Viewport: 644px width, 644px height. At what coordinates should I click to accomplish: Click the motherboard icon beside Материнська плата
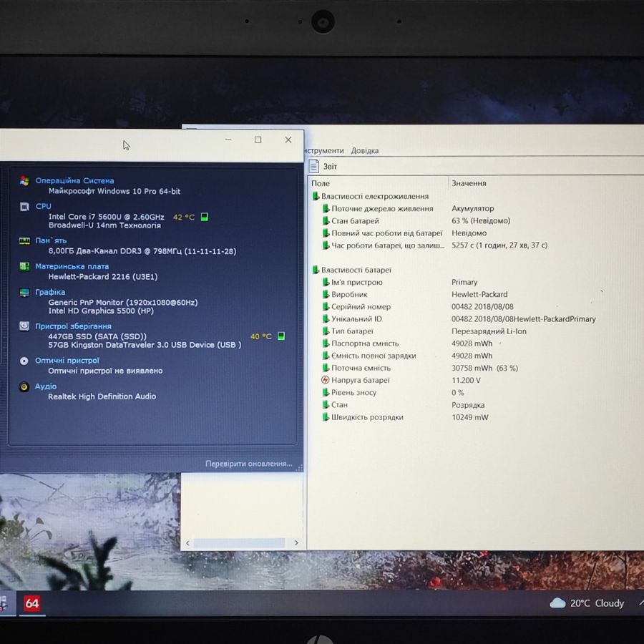tap(24, 267)
